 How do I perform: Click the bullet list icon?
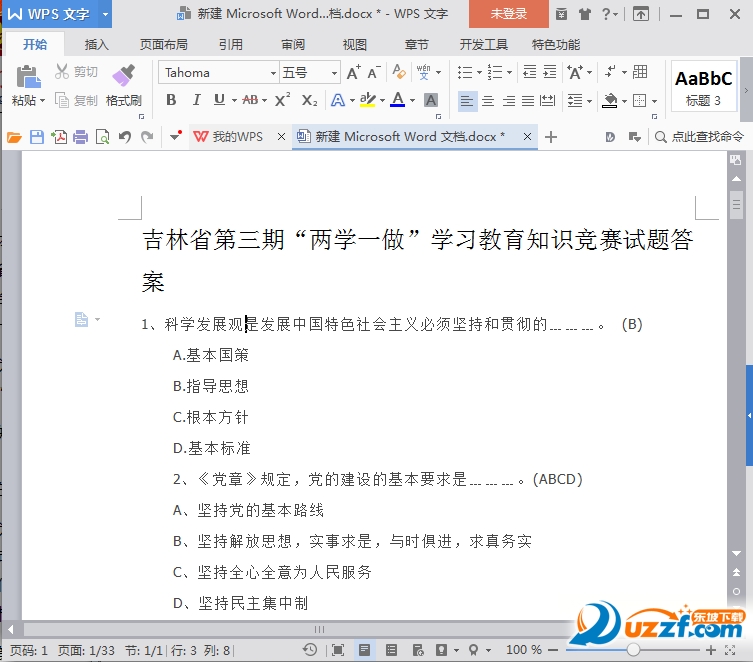[x=464, y=72]
